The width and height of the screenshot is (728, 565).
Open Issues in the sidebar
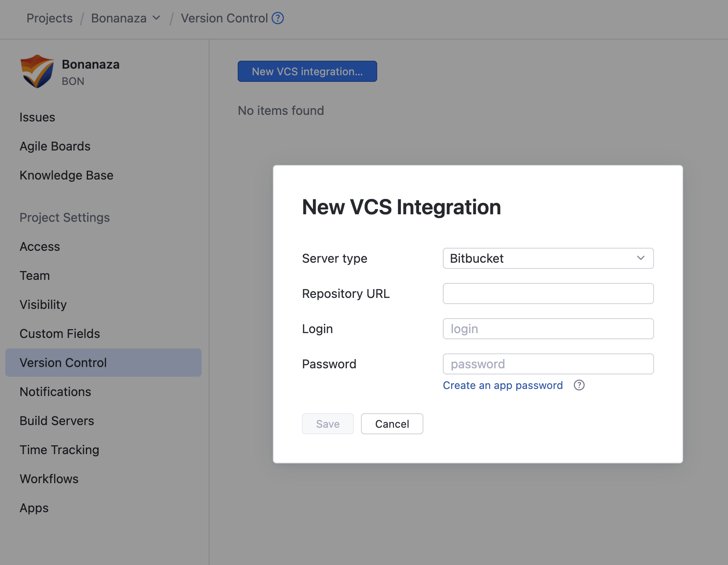tap(37, 117)
